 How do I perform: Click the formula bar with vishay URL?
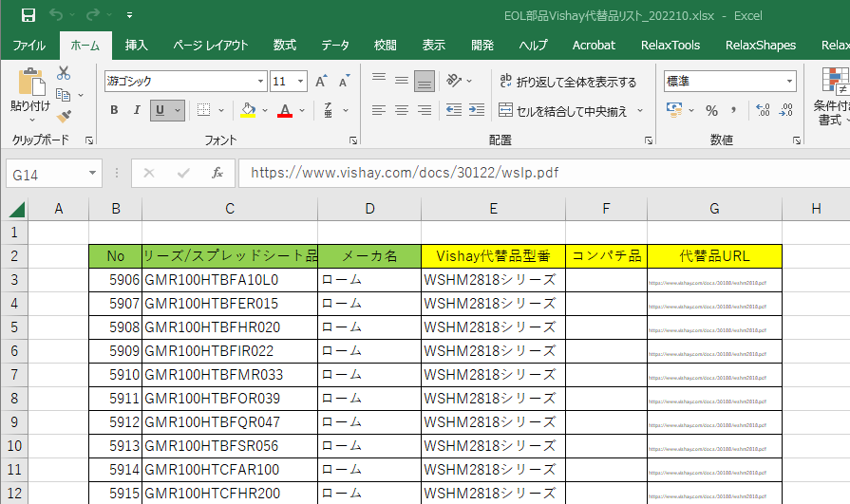[544, 173]
